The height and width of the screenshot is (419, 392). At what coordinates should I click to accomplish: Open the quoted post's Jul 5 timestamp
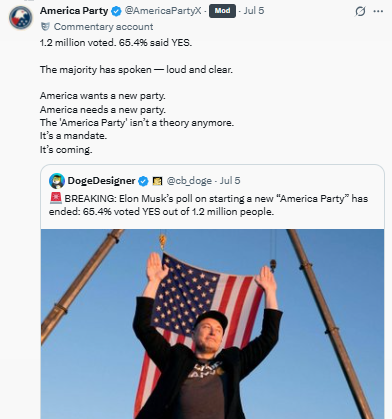(230, 181)
